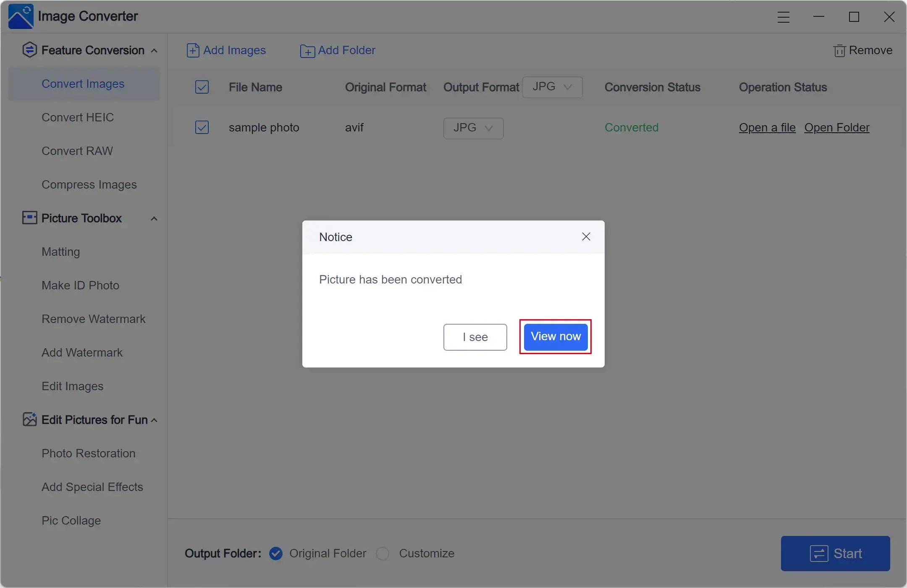Click the Output Folder checked icon
This screenshot has height=588, width=907.
tap(277, 554)
